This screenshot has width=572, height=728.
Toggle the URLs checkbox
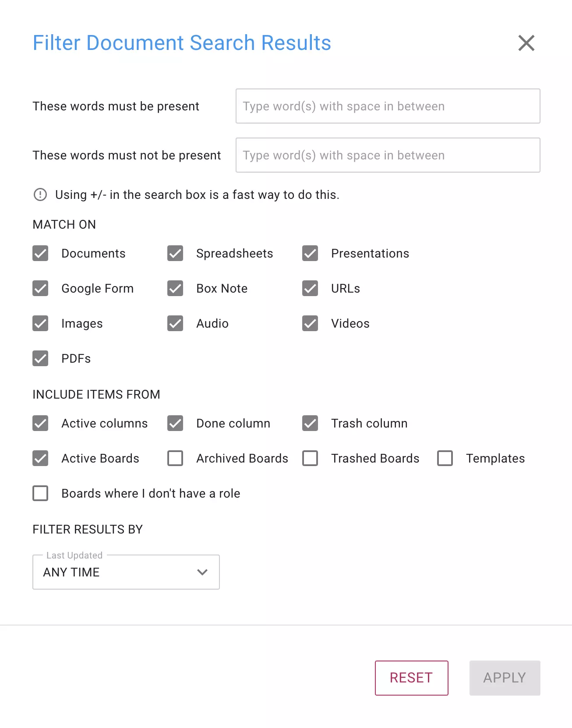click(x=310, y=288)
